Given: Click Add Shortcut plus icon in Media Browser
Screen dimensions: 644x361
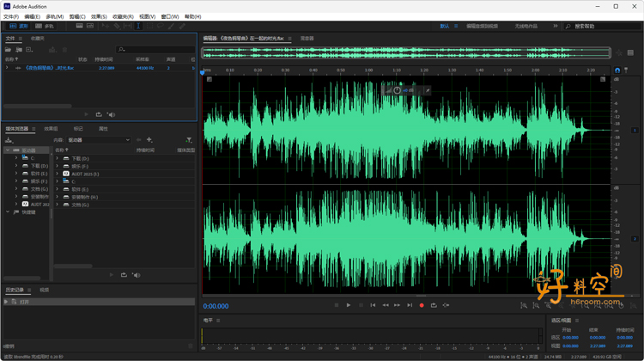Looking at the screenshot, I should point(149,140).
